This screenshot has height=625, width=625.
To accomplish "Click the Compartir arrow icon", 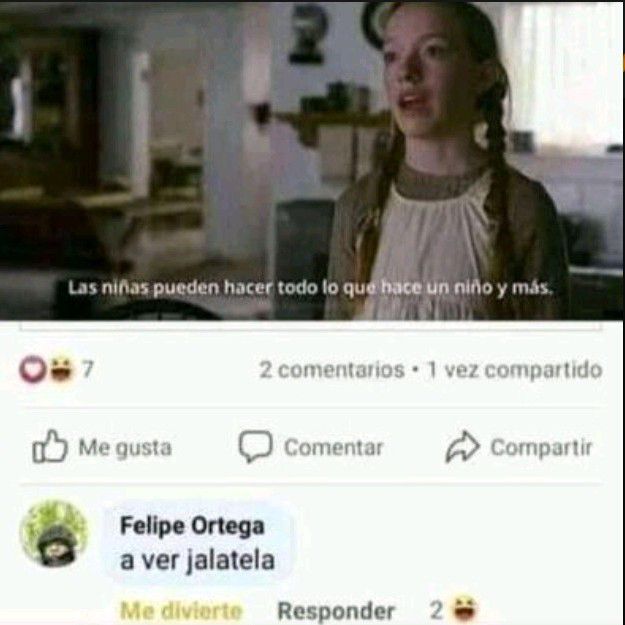I will (x=462, y=446).
